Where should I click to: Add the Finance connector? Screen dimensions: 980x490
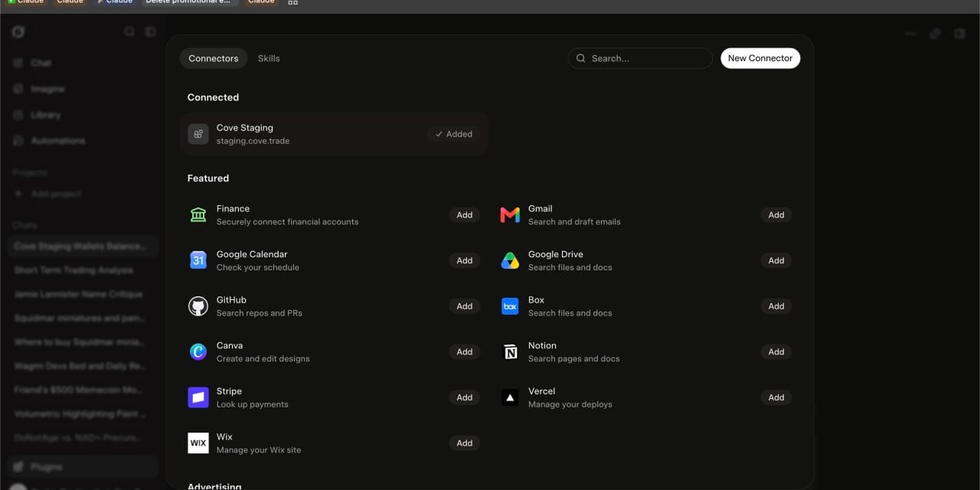coord(465,215)
